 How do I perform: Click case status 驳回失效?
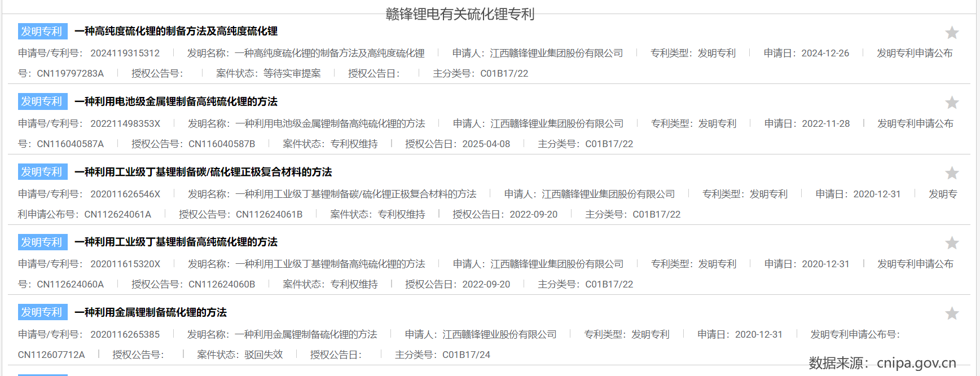263,355
